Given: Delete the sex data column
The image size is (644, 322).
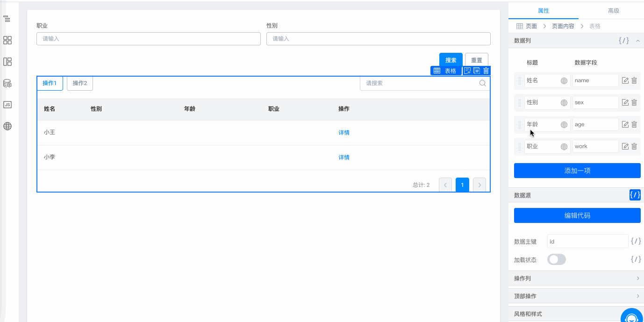Looking at the screenshot, I should [634, 102].
